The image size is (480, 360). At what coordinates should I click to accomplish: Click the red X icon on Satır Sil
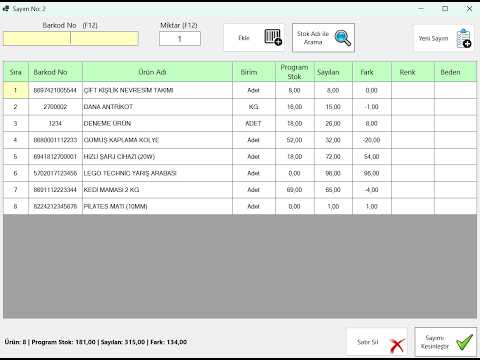pyautogui.click(x=397, y=346)
